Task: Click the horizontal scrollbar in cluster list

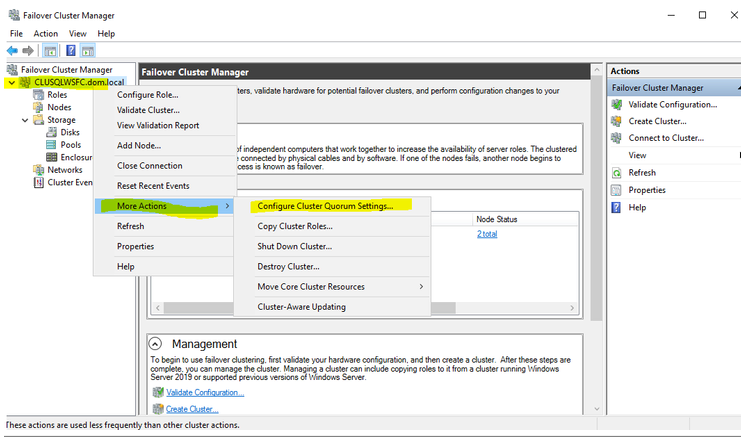Action: (x=400, y=306)
